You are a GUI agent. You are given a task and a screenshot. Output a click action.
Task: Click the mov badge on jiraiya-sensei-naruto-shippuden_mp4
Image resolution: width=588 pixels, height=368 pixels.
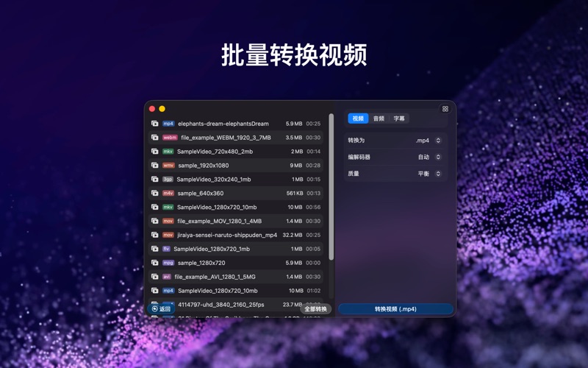(168, 235)
